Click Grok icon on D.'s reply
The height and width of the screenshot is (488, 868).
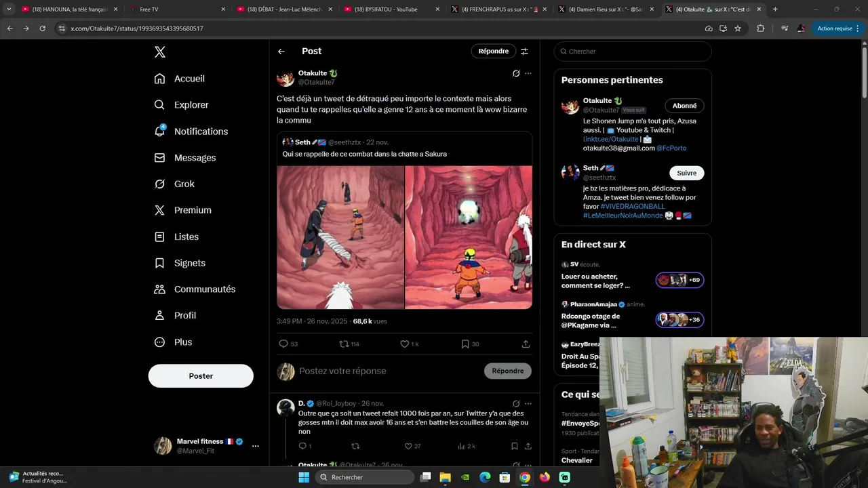516,403
